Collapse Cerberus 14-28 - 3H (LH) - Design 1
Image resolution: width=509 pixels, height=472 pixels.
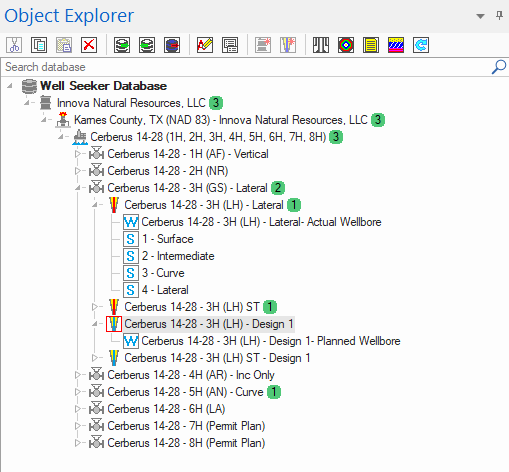95,324
